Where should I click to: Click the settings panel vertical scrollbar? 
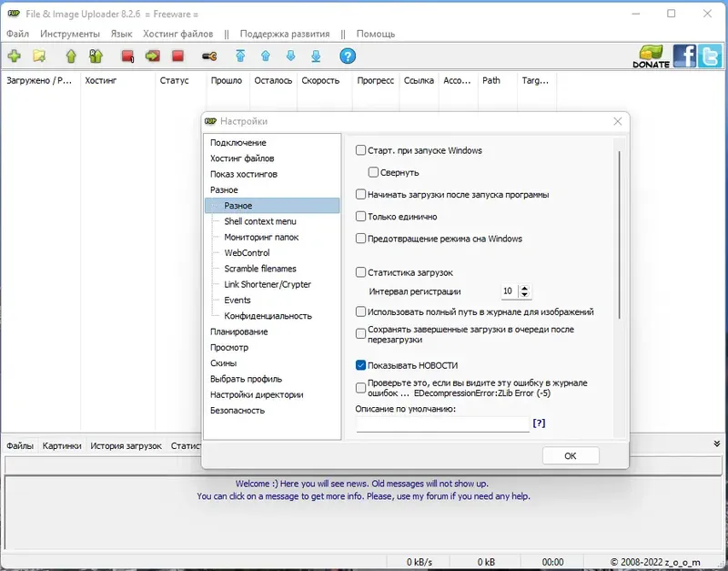[619, 235]
